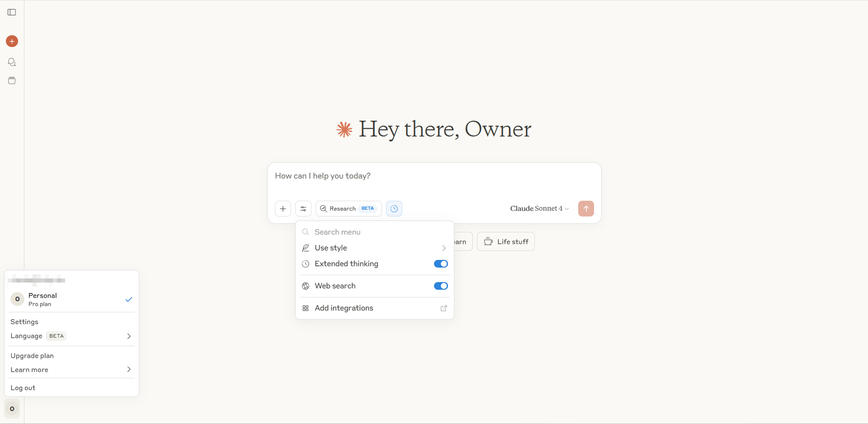Image resolution: width=868 pixels, height=424 pixels.
Task: Click the Web search label
Action: coord(335,286)
